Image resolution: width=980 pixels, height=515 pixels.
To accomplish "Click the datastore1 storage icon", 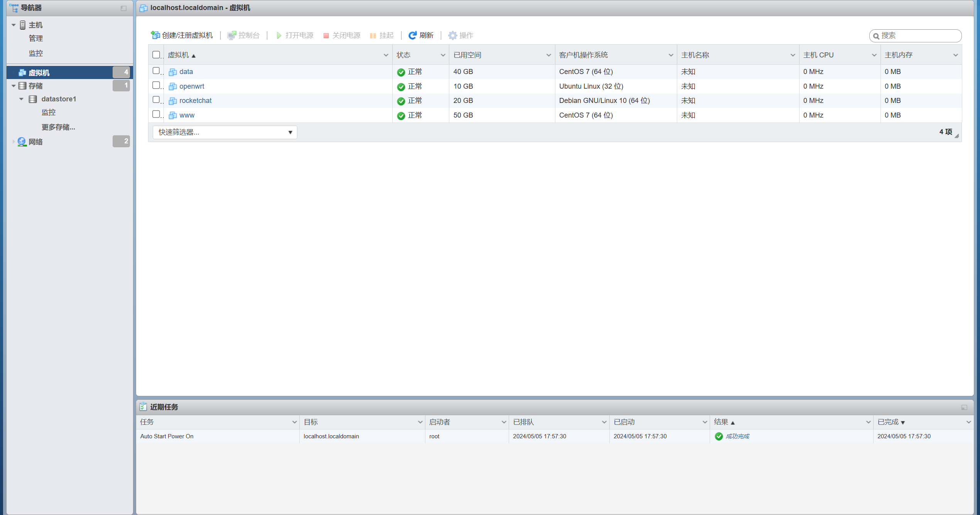I will (x=33, y=99).
